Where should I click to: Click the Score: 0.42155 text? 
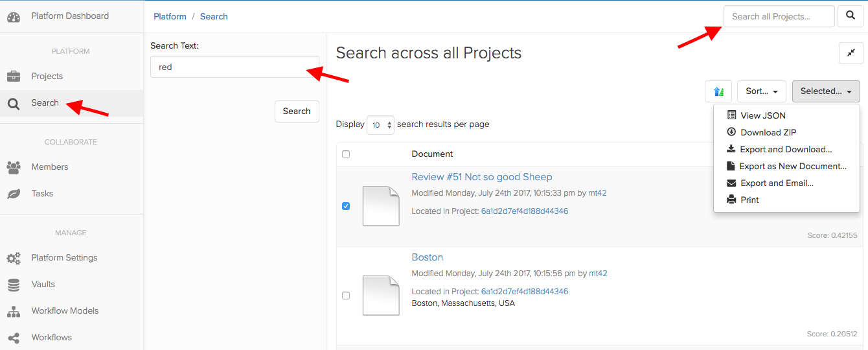tap(832, 235)
